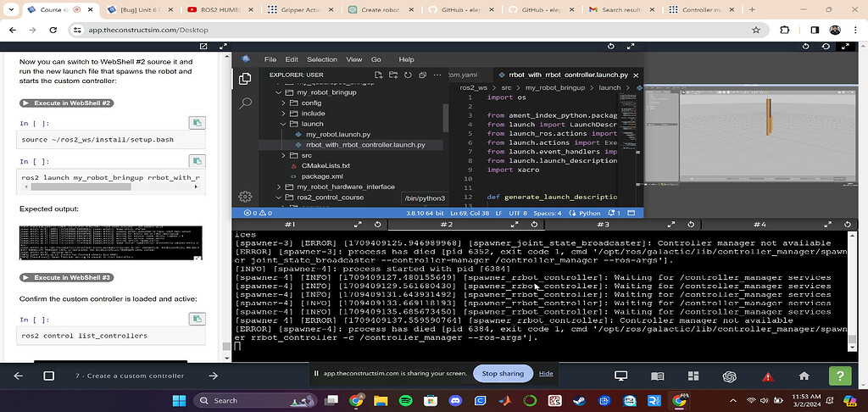Bookmark this page with the star icon

756,30
